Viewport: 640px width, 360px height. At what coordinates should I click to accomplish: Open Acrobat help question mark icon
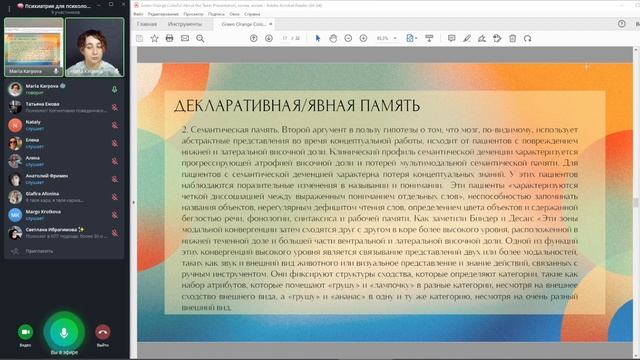pos(622,24)
